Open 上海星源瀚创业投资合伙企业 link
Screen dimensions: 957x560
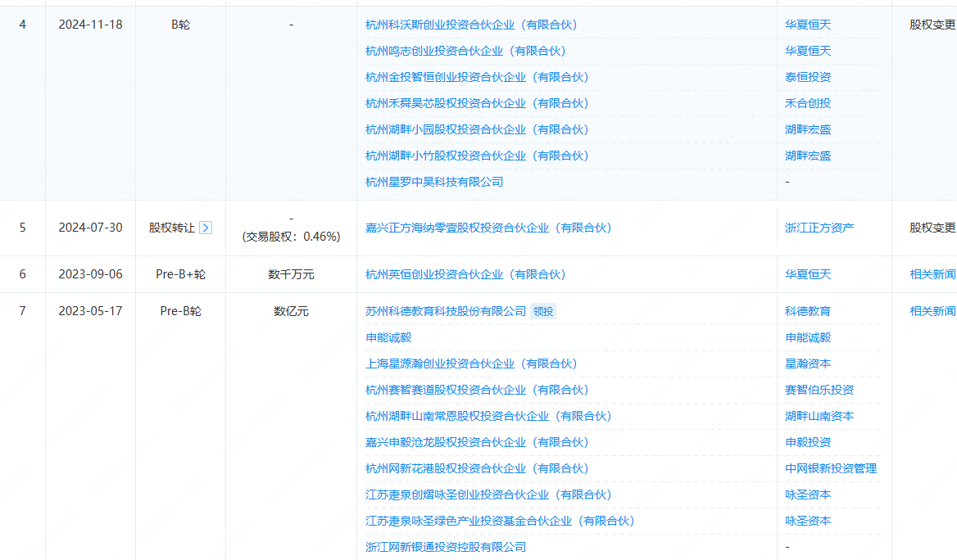point(471,364)
